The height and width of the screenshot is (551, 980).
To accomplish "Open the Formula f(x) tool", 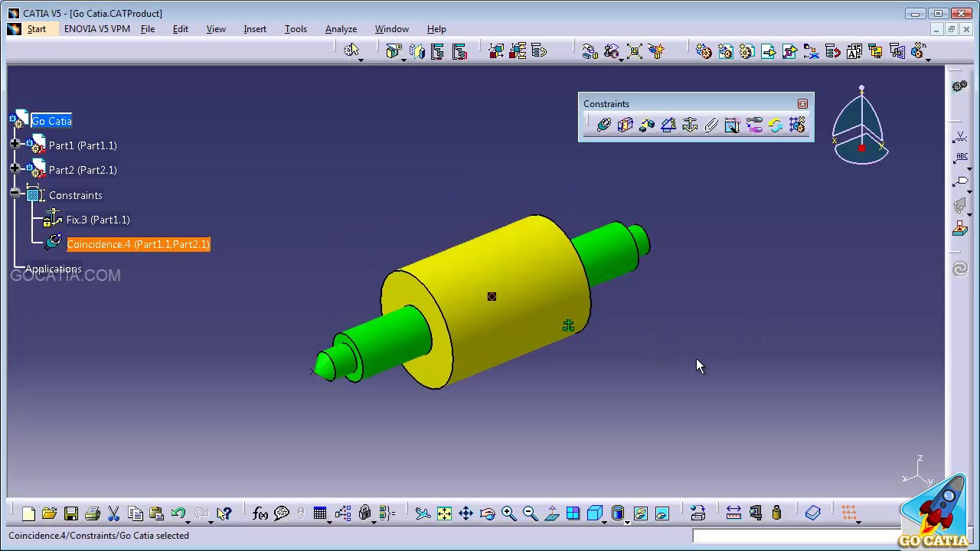I will (x=260, y=514).
